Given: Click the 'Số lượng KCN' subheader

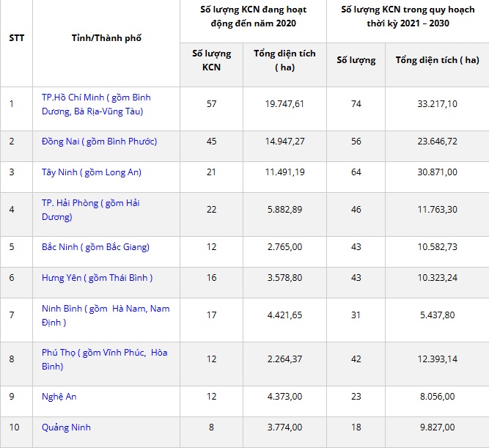Looking at the screenshot, I should 211,60.
